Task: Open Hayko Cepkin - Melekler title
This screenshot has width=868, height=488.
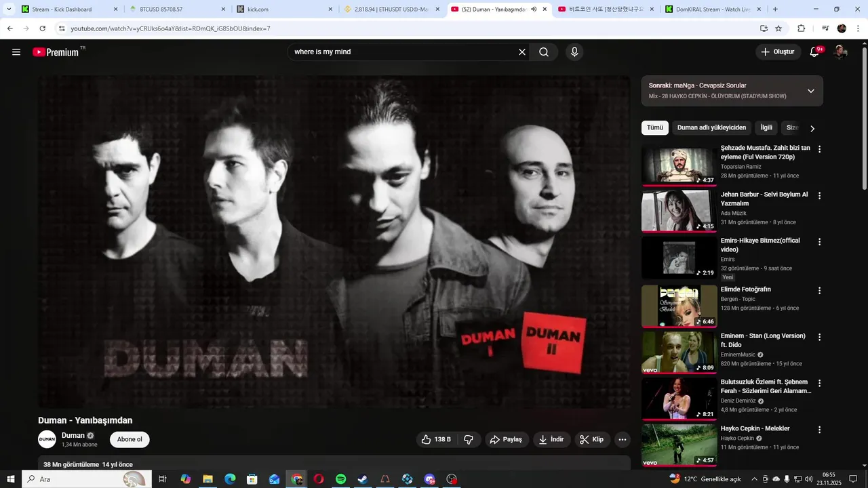Action: [755, 428]
